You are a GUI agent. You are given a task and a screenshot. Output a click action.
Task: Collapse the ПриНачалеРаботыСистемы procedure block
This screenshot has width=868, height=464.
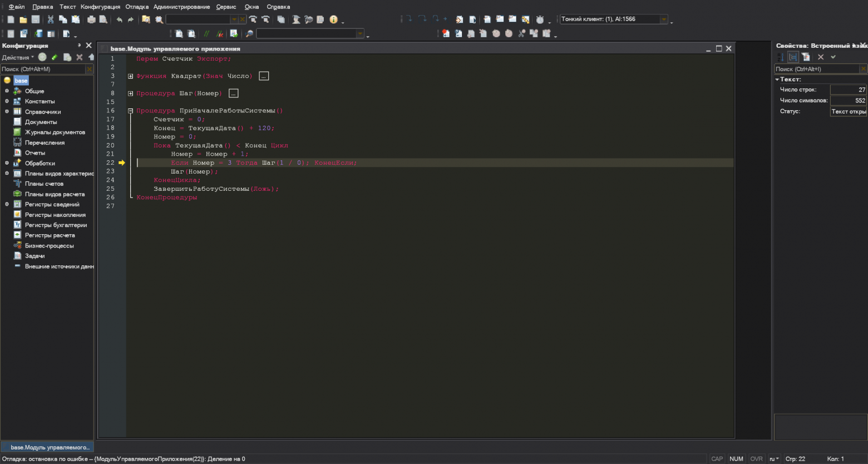click(x=131, y=111)
